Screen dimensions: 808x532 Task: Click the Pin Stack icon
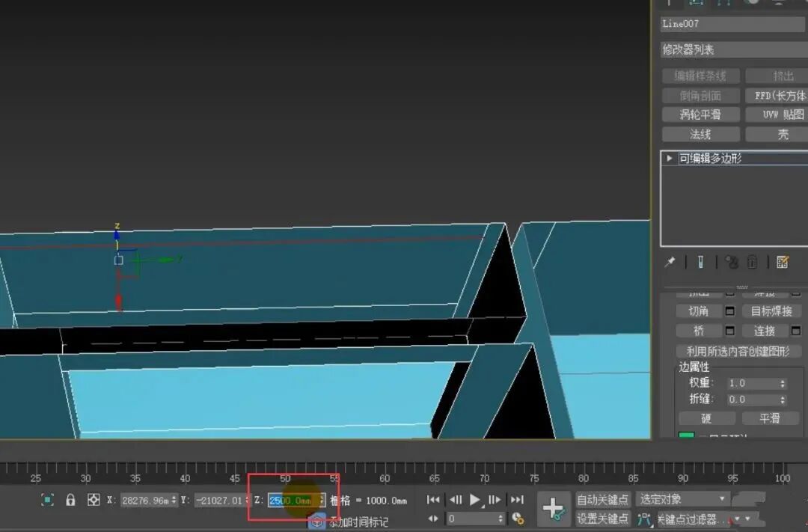click(x=670, y=262)
